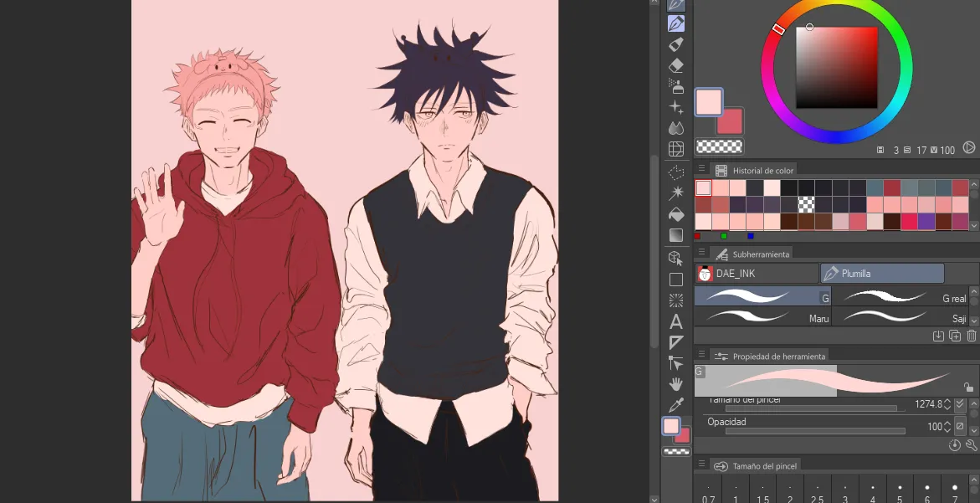Select main color swatch beside color wheel
Screen dimensions: 980x503
(x=709, y=102)
